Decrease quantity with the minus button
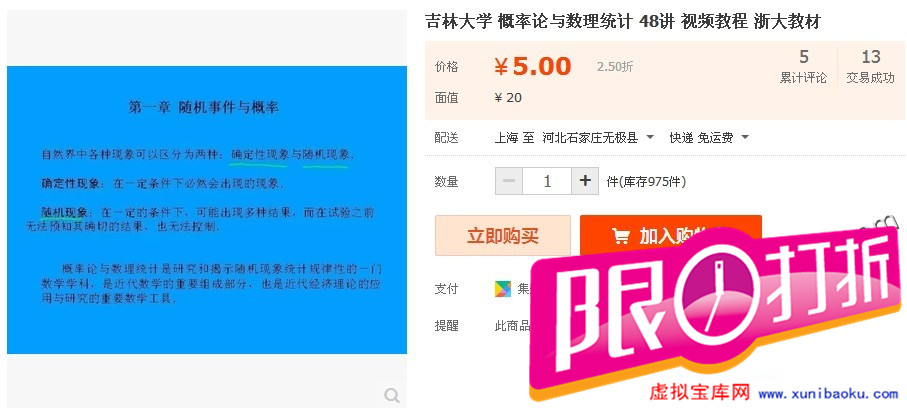 (x=509, y=181)
